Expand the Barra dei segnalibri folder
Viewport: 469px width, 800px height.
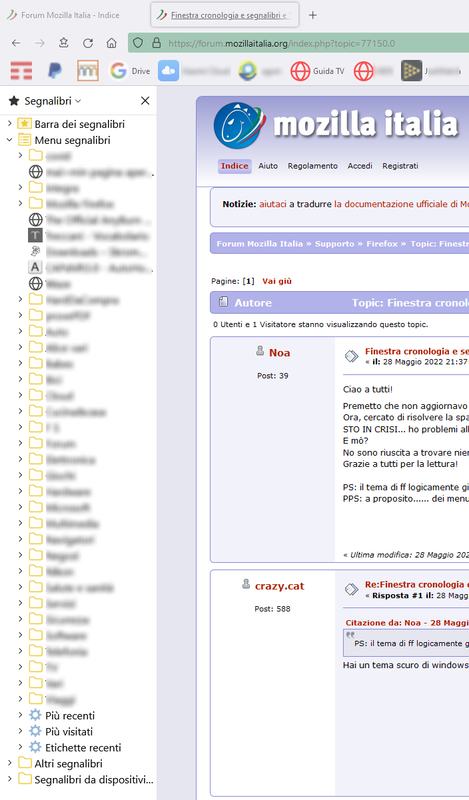click(x=10, y=123)
